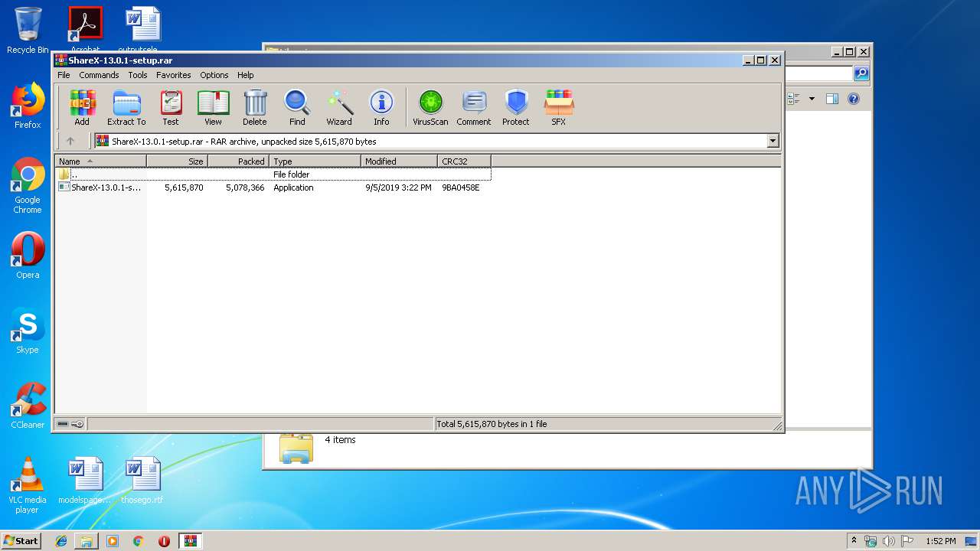Open the Options menu
Viewport: 980px width, 551px height.
click(x=214, y=75)
